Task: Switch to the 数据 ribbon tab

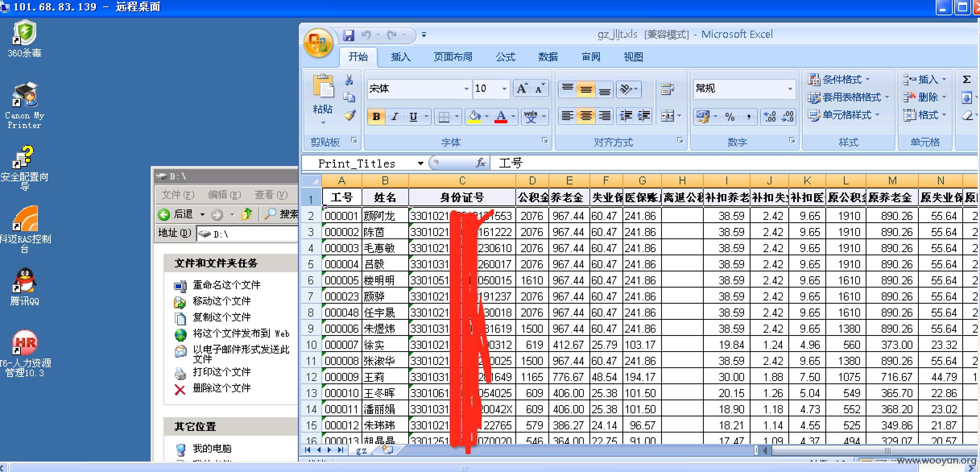Action: tap(548, 57)
